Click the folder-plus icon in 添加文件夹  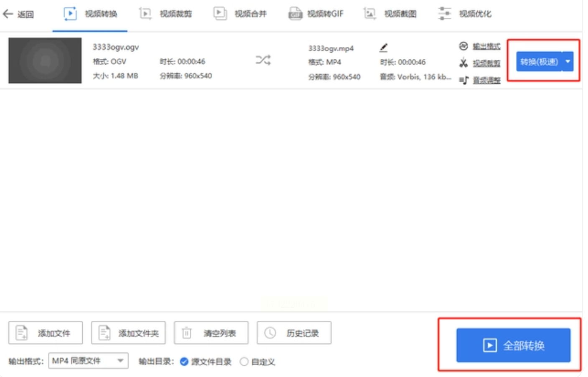pos(104,333)
